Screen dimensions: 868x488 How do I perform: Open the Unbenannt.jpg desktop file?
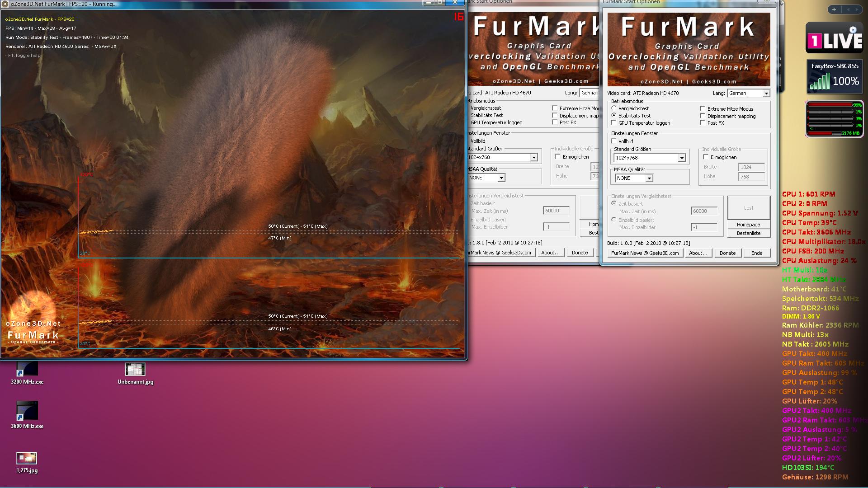tap(135, 370)
